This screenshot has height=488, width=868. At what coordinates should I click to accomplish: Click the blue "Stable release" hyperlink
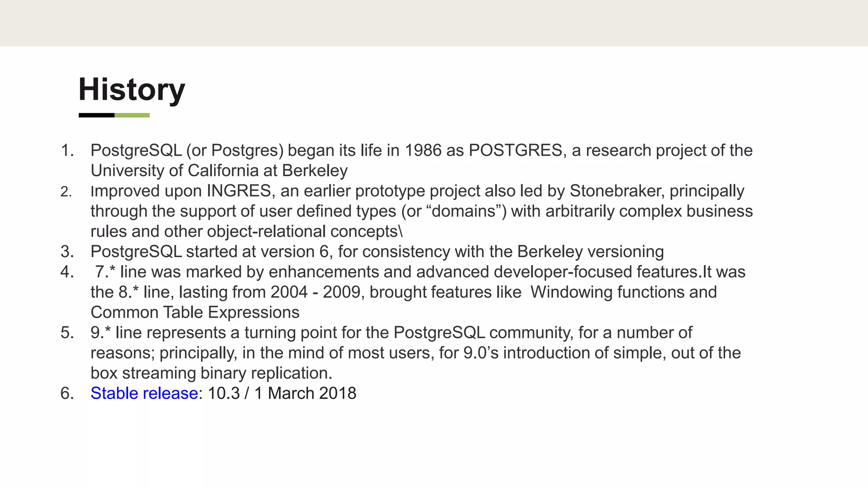click(144, 394)
